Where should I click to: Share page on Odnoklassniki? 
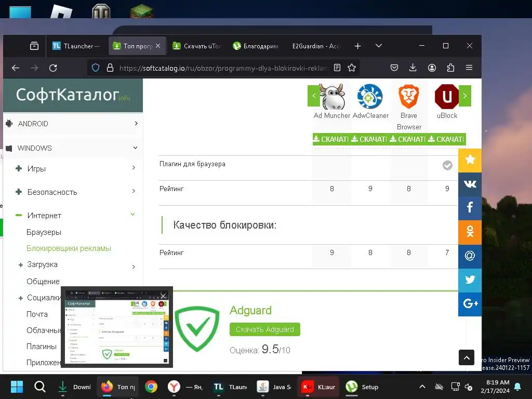tap(470, 232)
